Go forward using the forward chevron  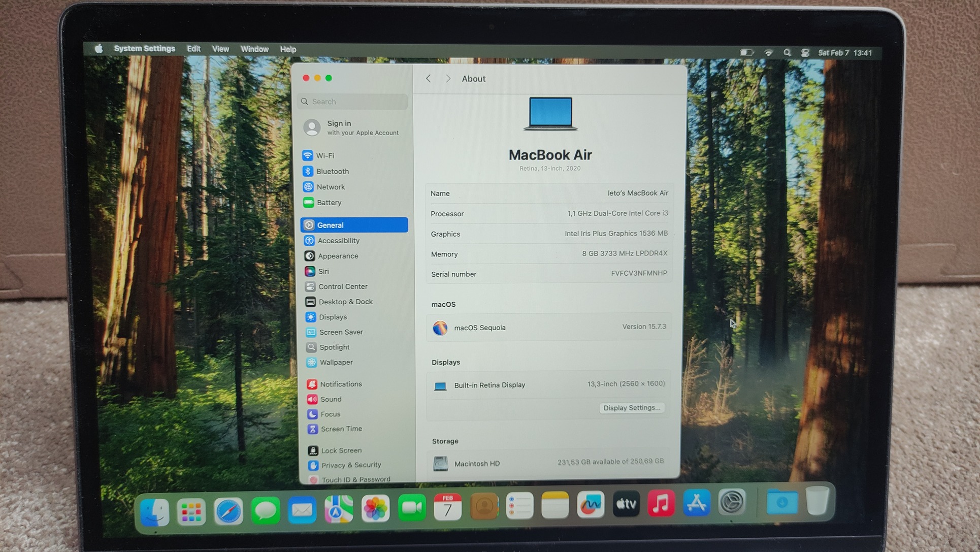point(448,79)
